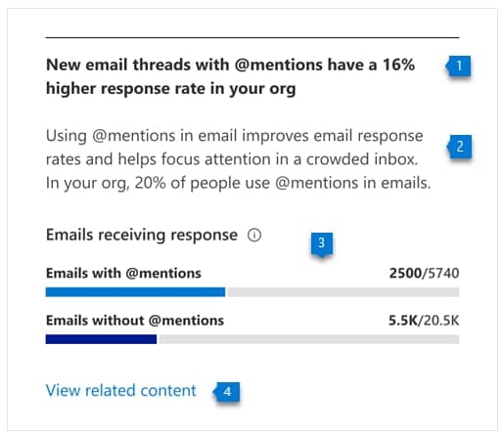Image resolution: width=504 pixels, height=435 pixels.
Task: Open the View related content link
Action: click(121, 390)
